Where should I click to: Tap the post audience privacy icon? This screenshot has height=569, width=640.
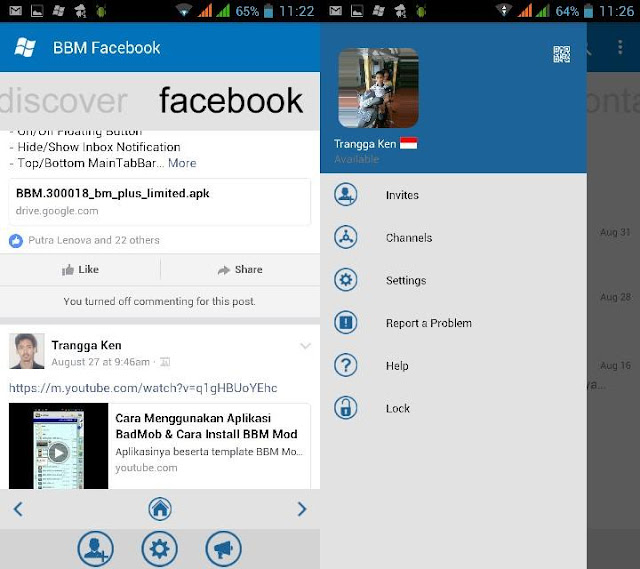(165, 362)
